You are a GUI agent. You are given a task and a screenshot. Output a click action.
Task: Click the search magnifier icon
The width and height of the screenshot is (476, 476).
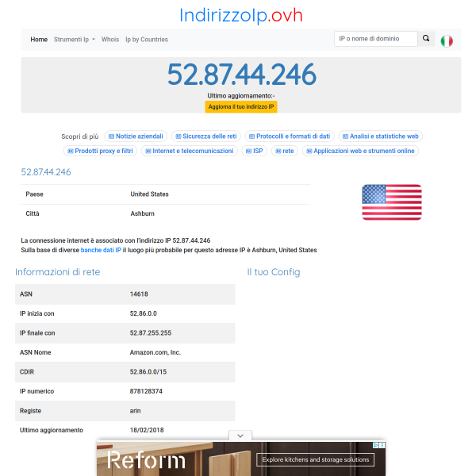(426, 39)
